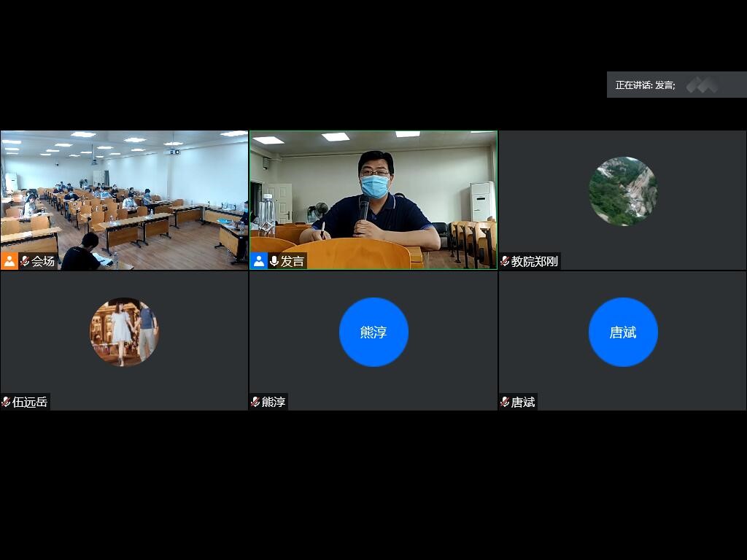Viewport: 747px width, 560px height.
Task: Click the blue user icon beside 发言
Action: coord(259,261)
